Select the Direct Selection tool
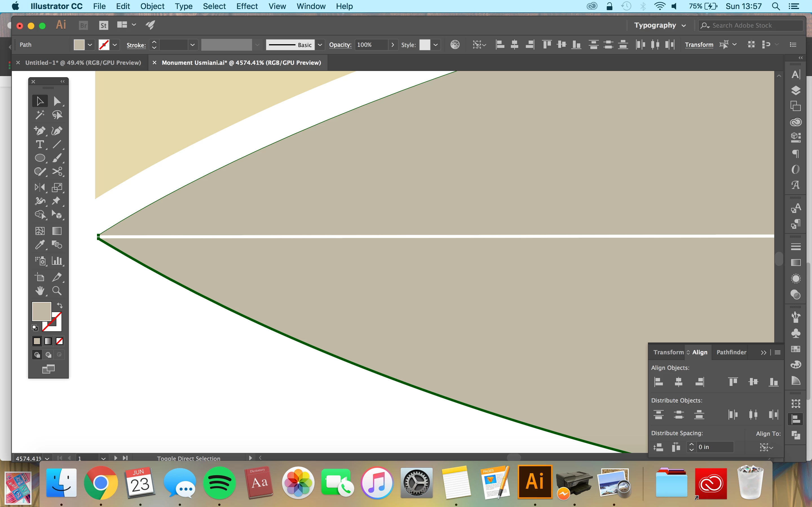The image size is (812, 507). pos(57,101)
